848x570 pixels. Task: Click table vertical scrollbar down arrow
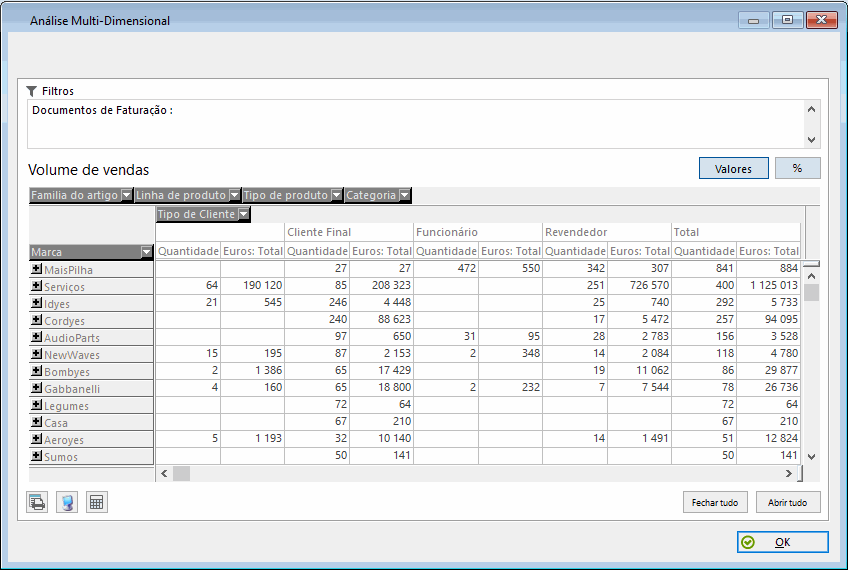click(x=811, y=456)
